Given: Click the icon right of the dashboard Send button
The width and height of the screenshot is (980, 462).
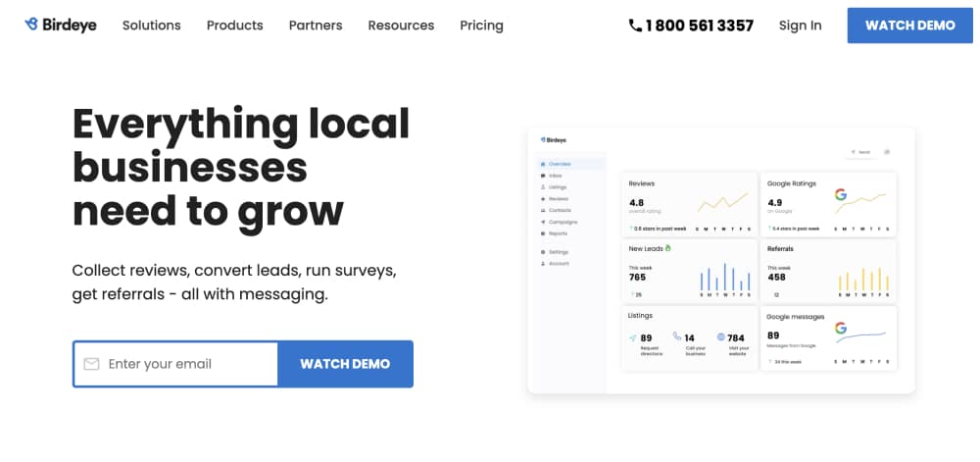Looking at the screenshot, I should 886,152.
